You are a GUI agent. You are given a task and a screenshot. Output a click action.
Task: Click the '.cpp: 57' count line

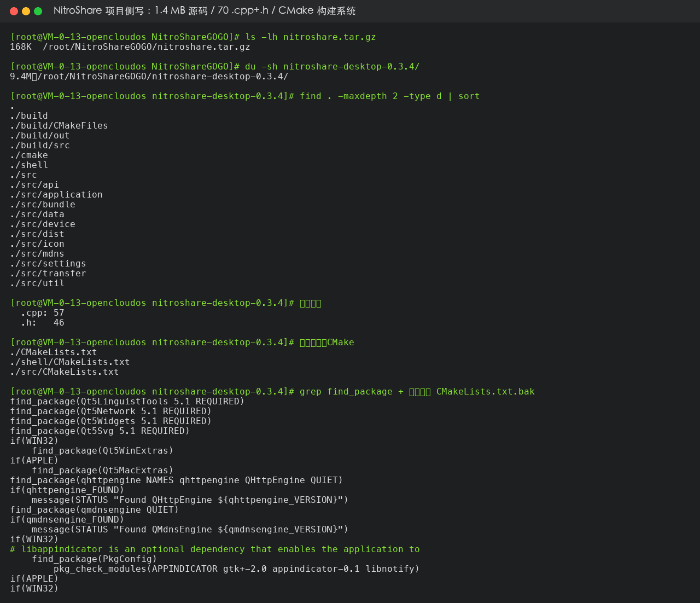pos(43,313)
